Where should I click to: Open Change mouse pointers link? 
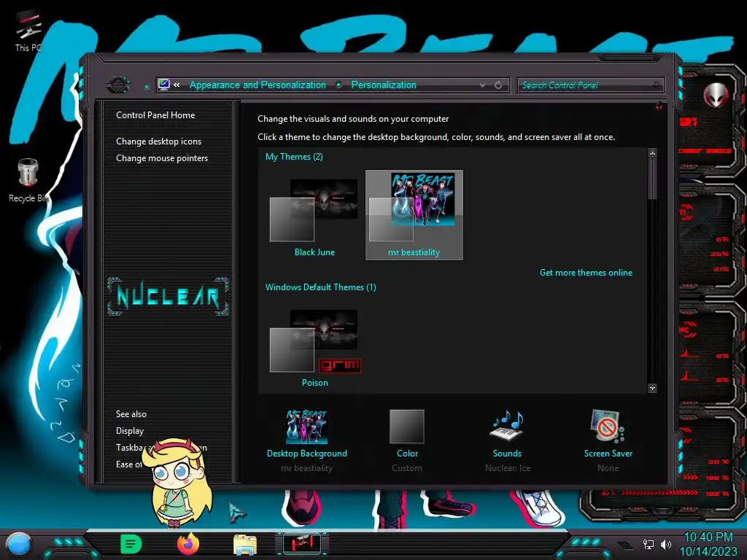162,158
